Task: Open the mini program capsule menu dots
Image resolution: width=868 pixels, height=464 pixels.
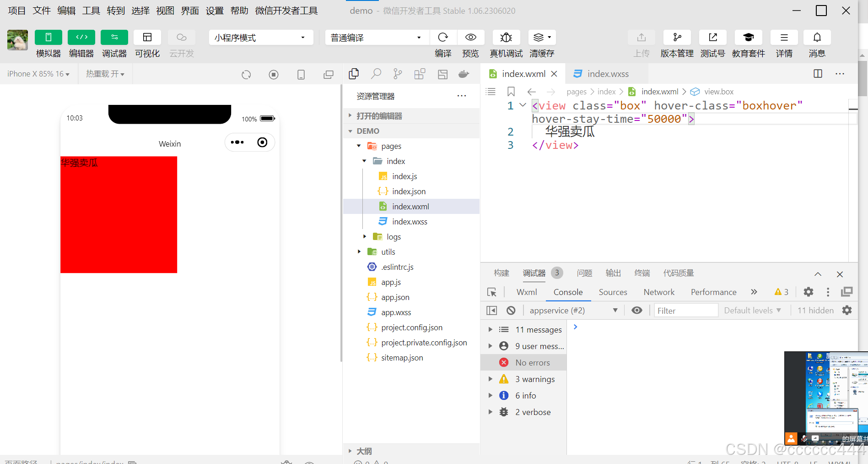Action: pos(237,142)
